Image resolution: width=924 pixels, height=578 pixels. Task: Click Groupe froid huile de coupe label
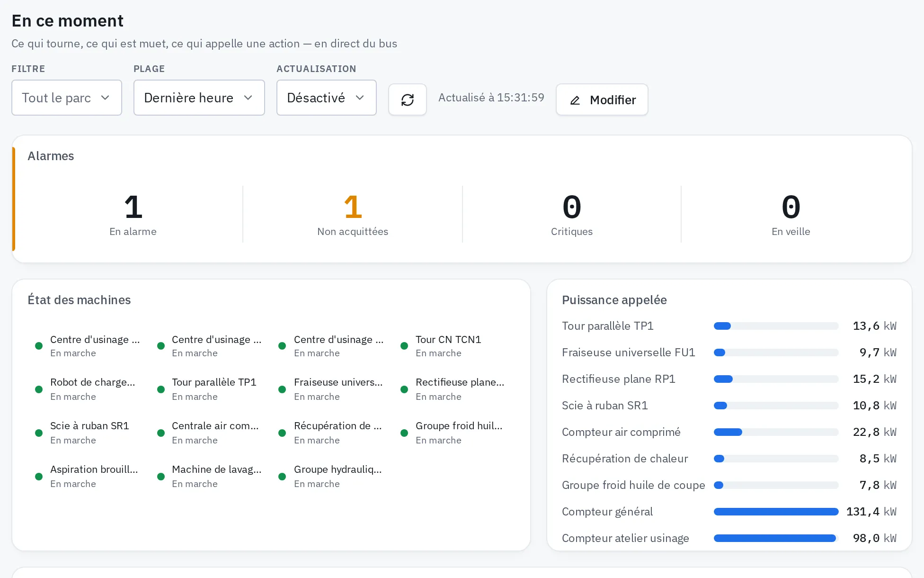coord(633,485)
